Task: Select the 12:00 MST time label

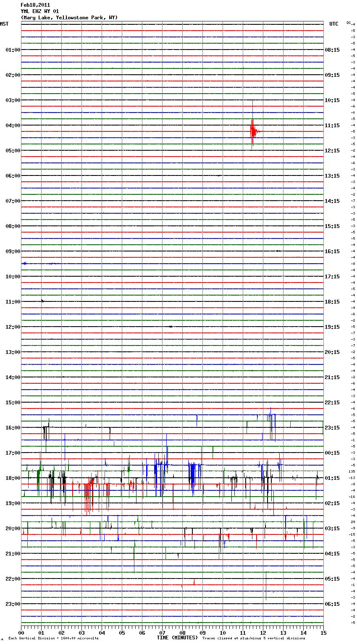Action: click(13, 327)
